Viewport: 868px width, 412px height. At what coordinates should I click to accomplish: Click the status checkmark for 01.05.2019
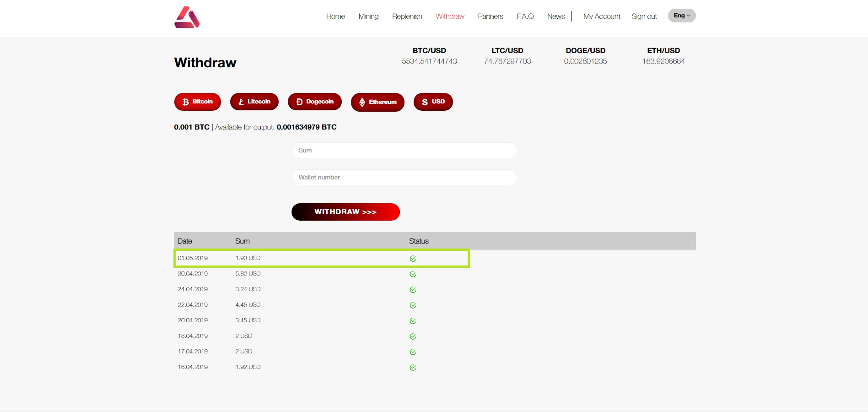coord(413,259)
